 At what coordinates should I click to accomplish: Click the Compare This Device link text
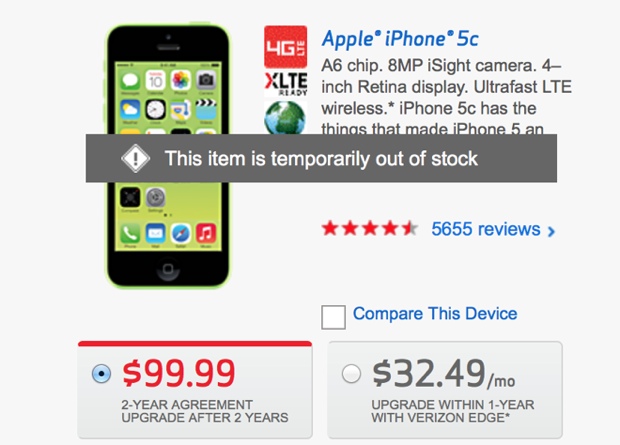(x=435, y=314)
